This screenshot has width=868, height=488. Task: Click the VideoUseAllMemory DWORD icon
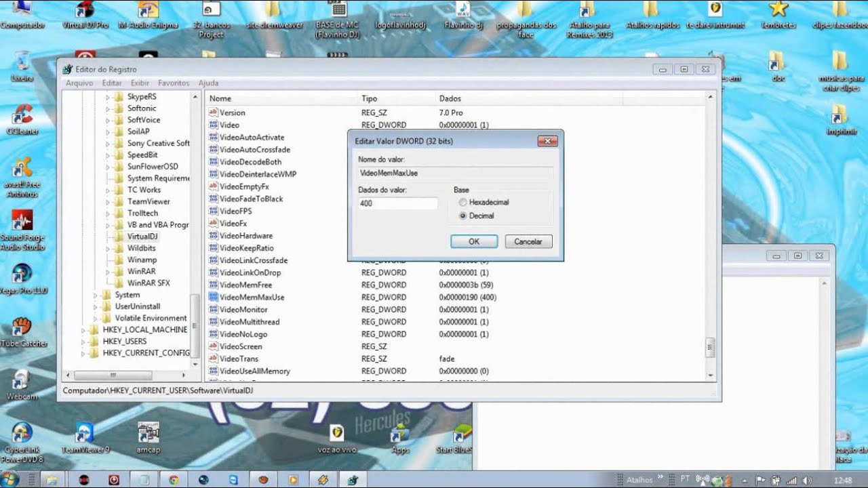point(213,371)
